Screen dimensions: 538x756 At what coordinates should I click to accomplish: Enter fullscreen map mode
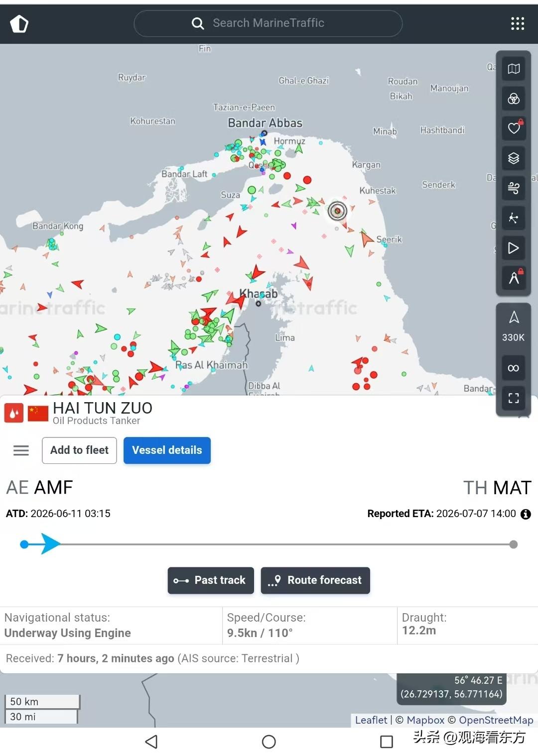point(514,398)
